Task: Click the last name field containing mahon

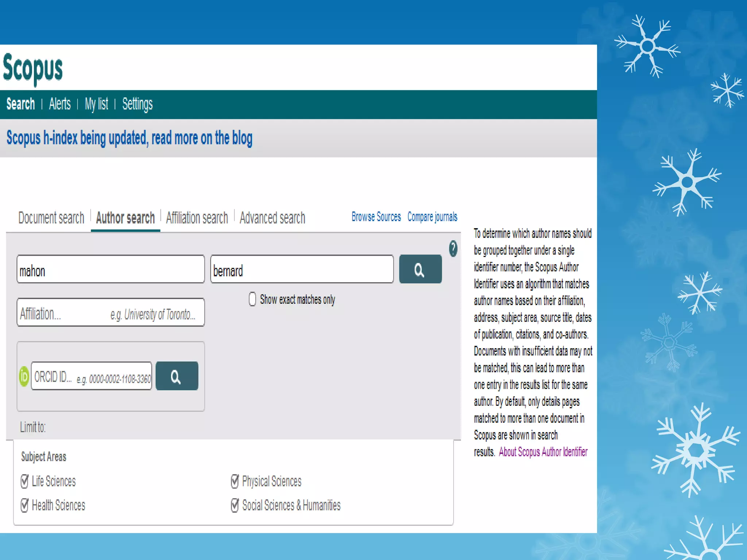Action: click(111, 269)
